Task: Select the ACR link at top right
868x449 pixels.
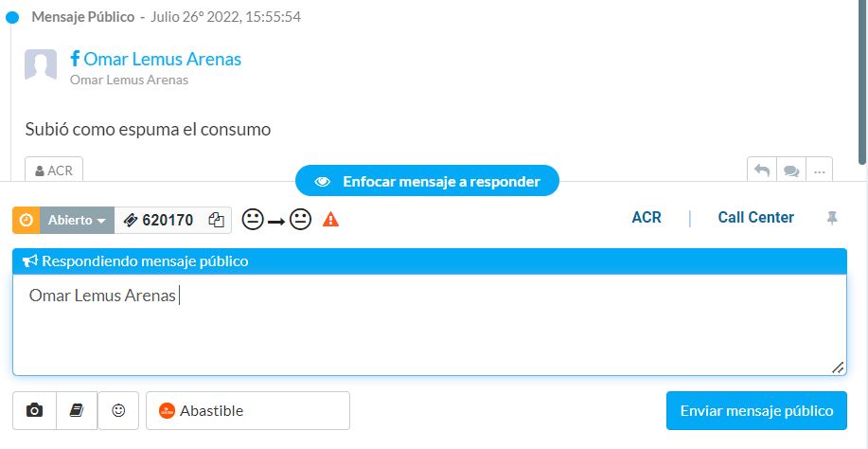Action: [647, 218]
